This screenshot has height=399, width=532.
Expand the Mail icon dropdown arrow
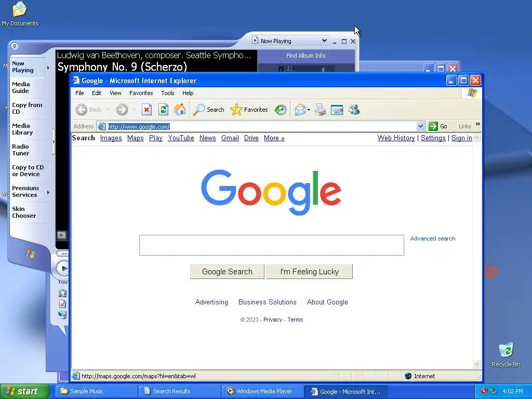[x=309, y=110]
